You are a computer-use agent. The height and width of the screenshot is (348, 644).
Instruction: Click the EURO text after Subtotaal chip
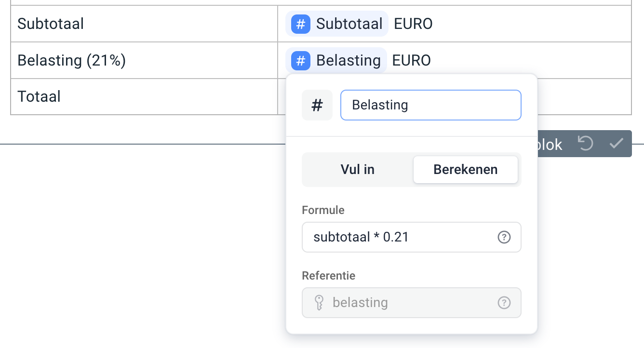tap(413, 24)
